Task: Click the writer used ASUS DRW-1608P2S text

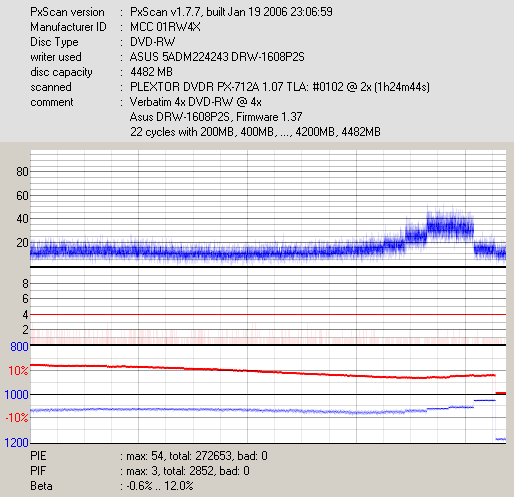Action: 217,57
